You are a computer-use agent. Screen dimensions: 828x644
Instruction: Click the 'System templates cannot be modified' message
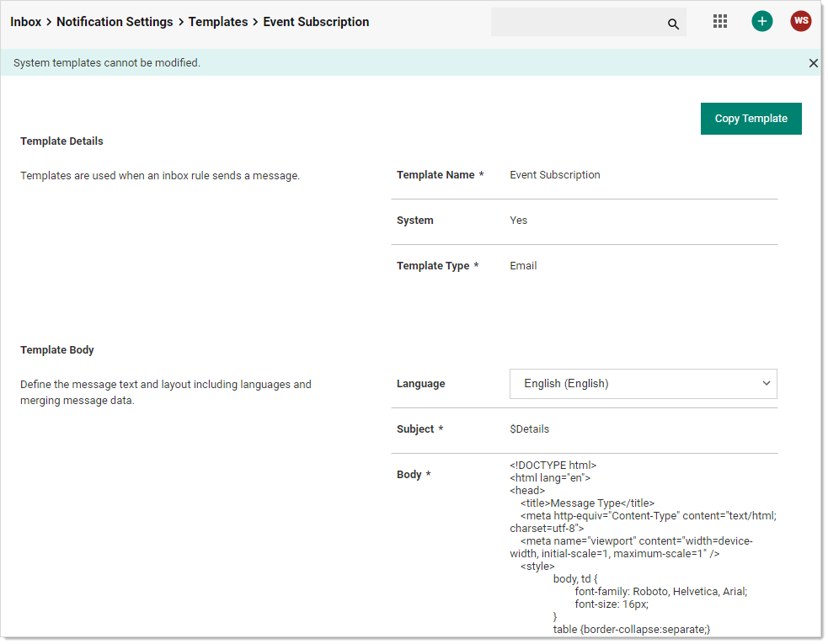coord(107,63)
